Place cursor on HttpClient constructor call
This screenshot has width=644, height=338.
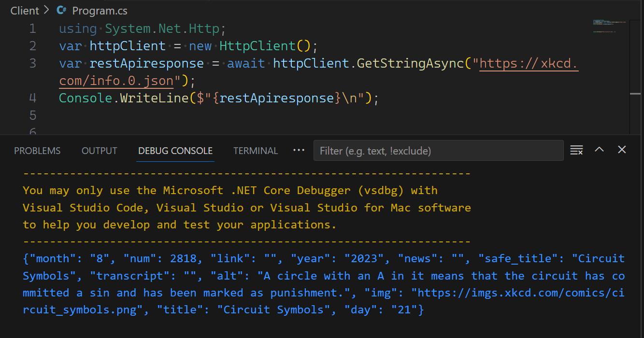[257, 46]
